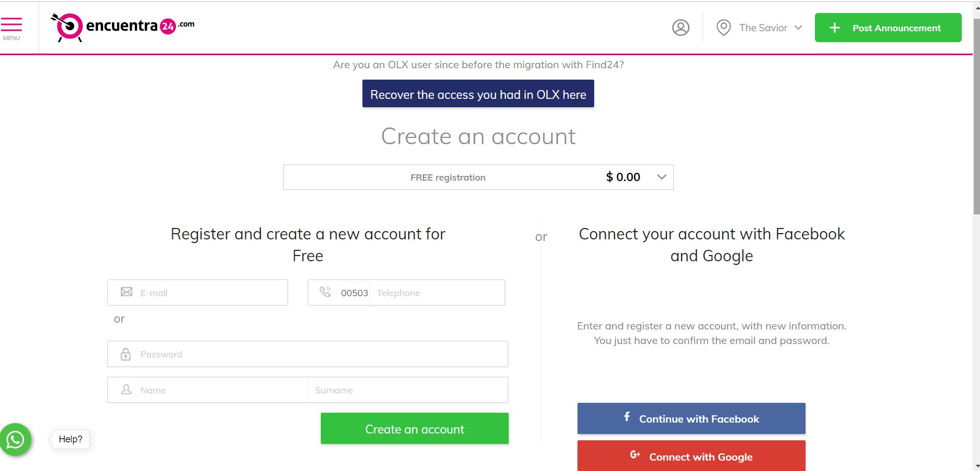980x471 pixels.
Task: Click the lock icon in the Password field
Action: (x=125, y=354)
